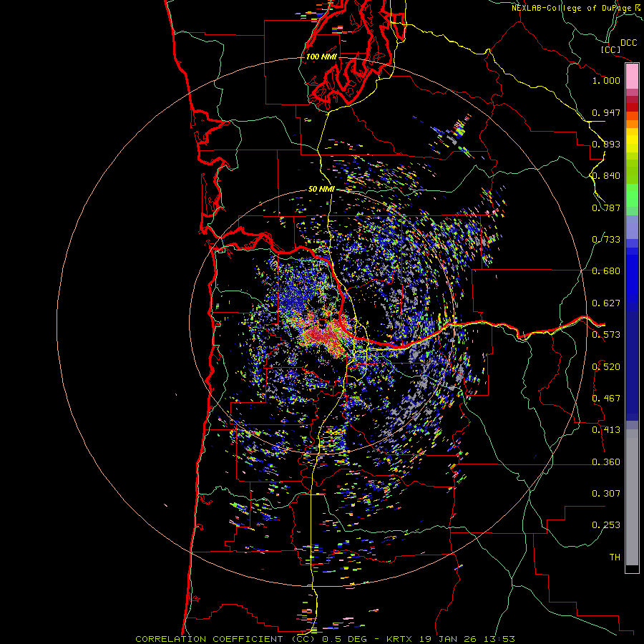Click the 0.680 scale value
Viewport: 644px width, 644px height.
(606, 271)
